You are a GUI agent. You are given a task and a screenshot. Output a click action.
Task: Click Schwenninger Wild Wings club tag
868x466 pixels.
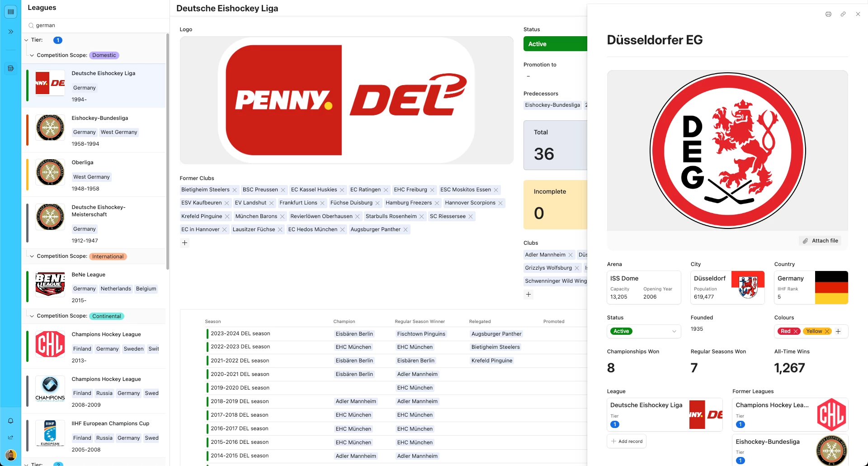tap(556, 281)
